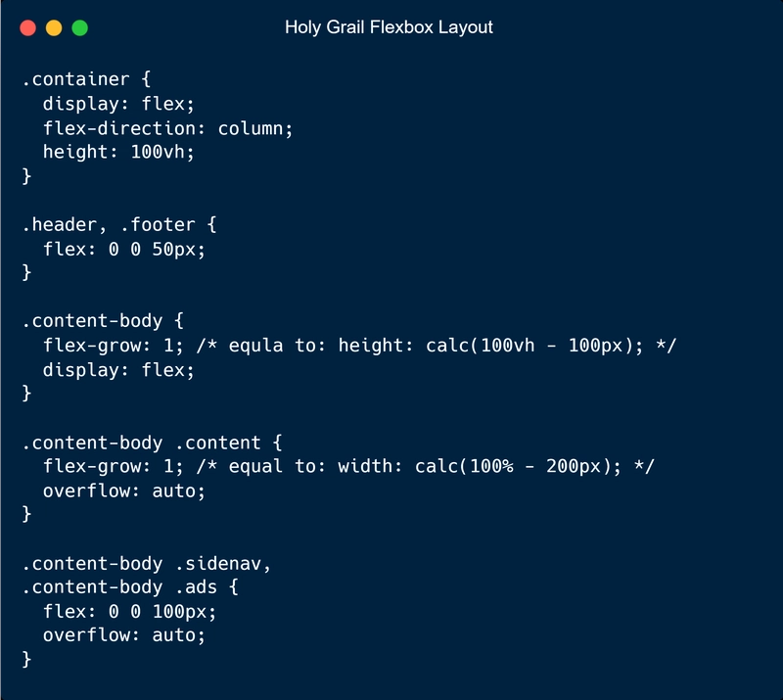Click the Holy Grail Flexbox Layout title
Image resolution: width=783 pixels, height=700 pixels.
point(391,27)
